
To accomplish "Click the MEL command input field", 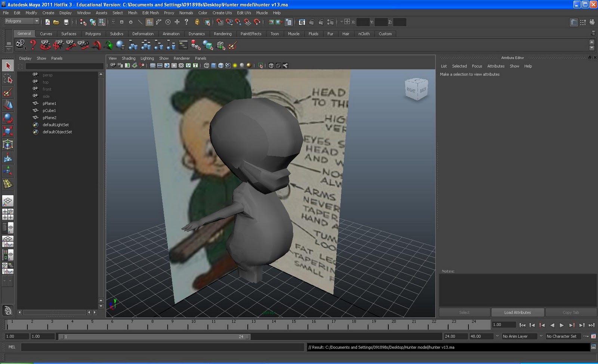I will 163,347.
